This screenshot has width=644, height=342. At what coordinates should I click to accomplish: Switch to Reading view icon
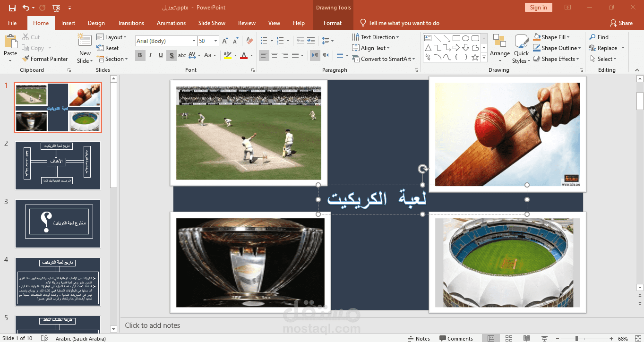[x=527, y=338]
